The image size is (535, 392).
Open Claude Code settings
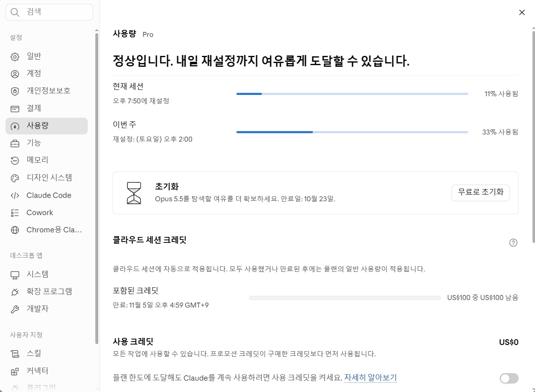[x=47, y=195]
